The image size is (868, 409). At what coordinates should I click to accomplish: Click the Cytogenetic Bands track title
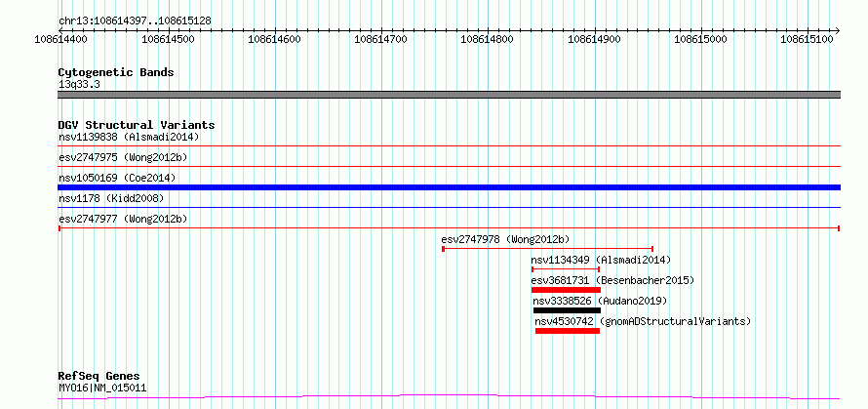[116, 72]
